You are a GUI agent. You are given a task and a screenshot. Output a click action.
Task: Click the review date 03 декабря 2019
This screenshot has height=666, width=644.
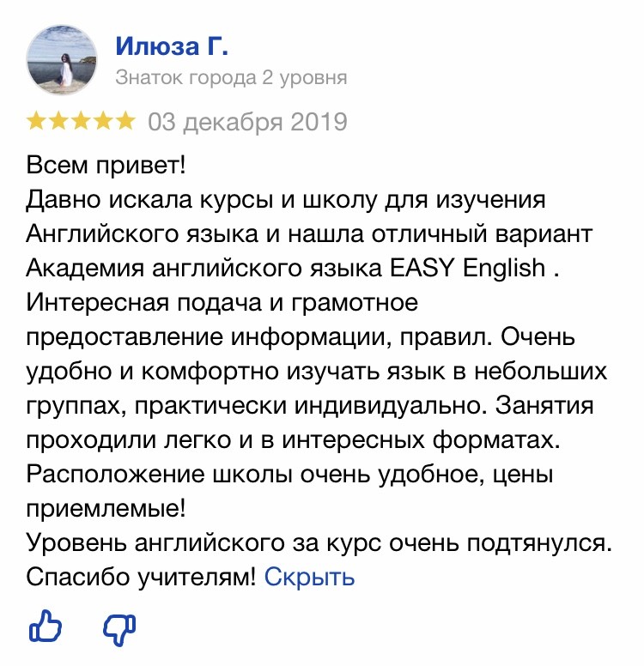(x=247, y=122)
